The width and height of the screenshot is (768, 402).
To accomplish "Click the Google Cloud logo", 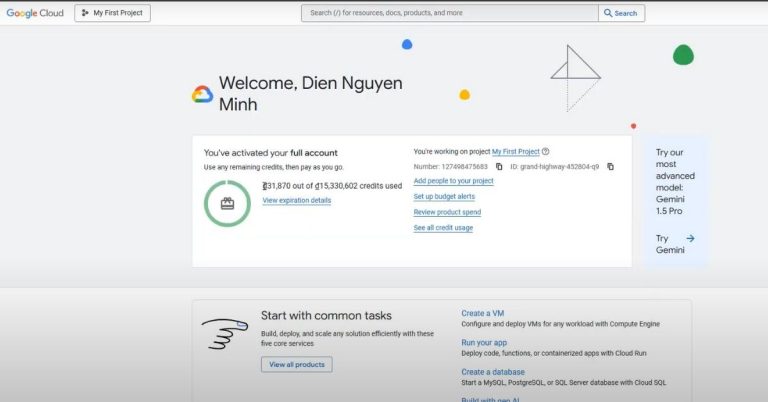I will (x=35, y=13).
